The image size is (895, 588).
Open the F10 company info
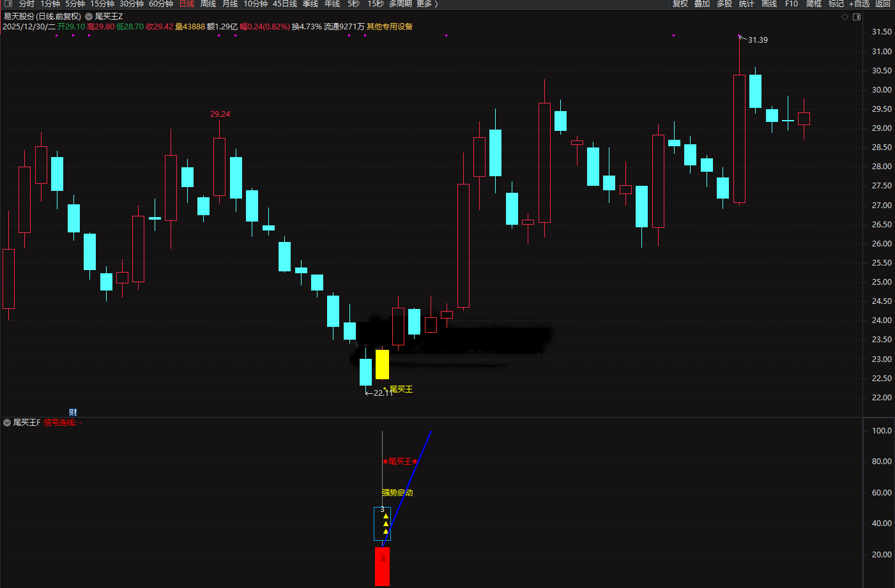click(792, 4)
